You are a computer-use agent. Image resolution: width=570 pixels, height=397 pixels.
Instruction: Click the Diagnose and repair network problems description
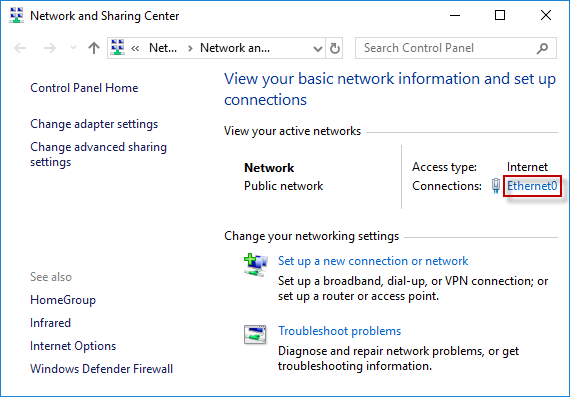pyautogui.click(x=398, y=358)
